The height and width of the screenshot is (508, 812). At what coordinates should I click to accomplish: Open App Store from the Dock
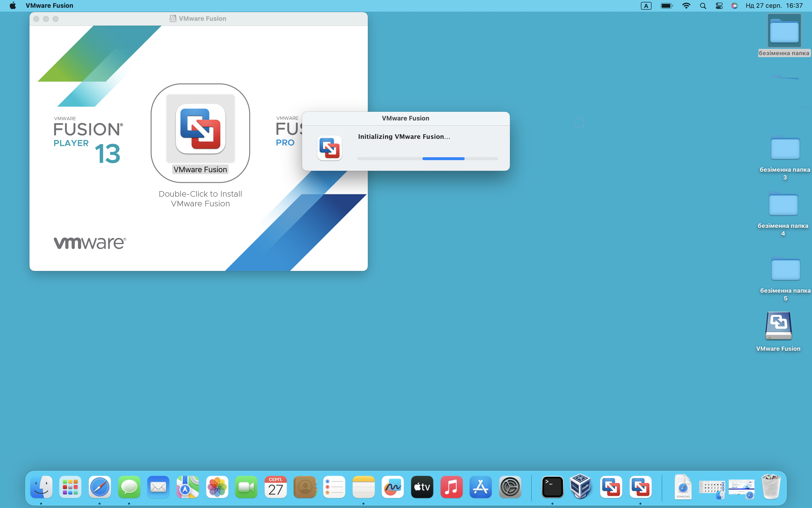pyautogui.click(x=480, y=486)
